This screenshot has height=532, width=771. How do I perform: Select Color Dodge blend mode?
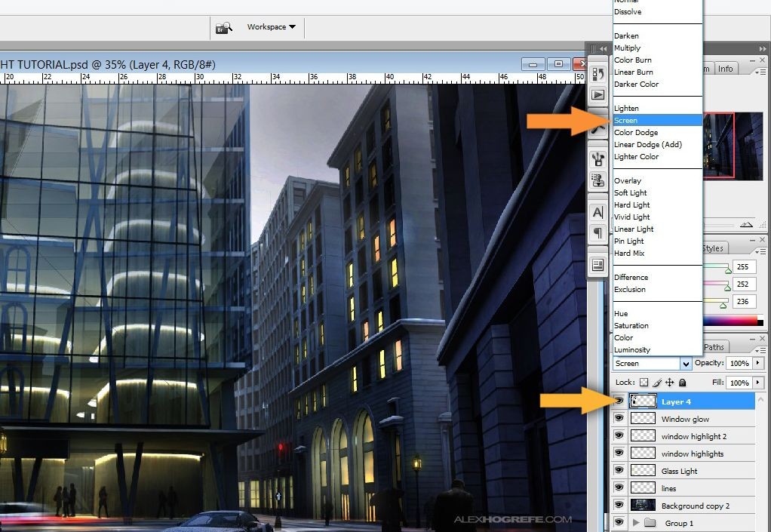point(636,133)
